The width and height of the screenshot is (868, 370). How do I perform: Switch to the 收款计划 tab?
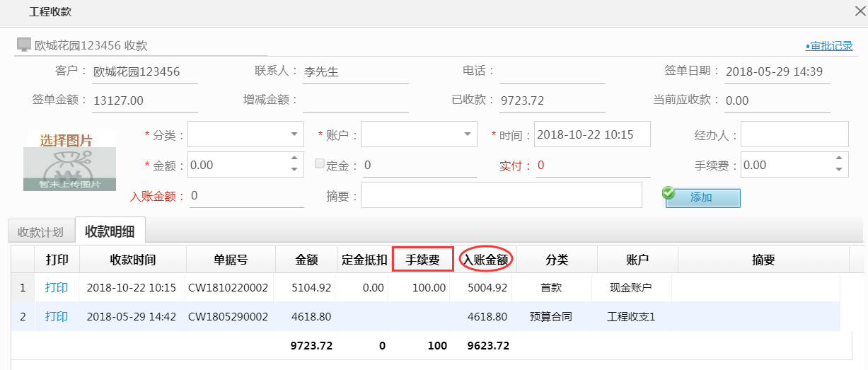tap(40, 232)
